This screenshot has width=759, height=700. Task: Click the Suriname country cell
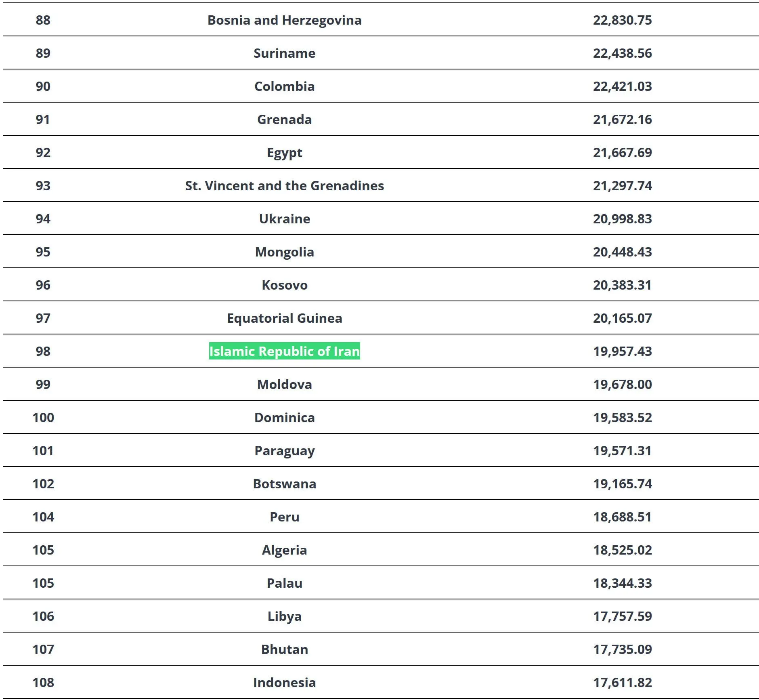(284, 53)
